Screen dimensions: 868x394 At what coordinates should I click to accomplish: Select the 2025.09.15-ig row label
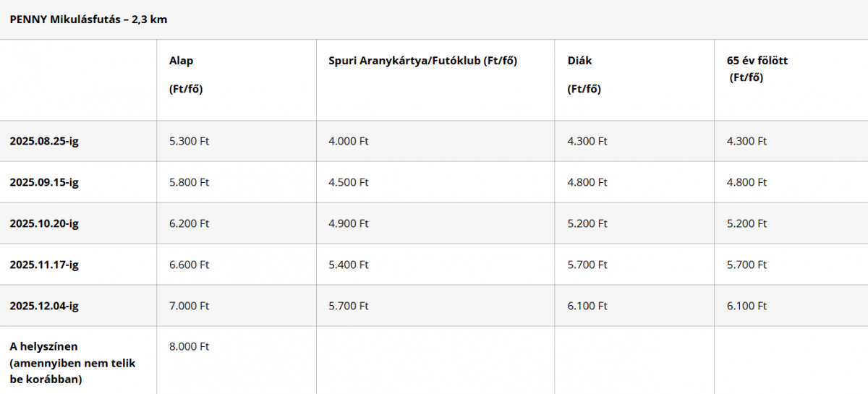(44, 182)
